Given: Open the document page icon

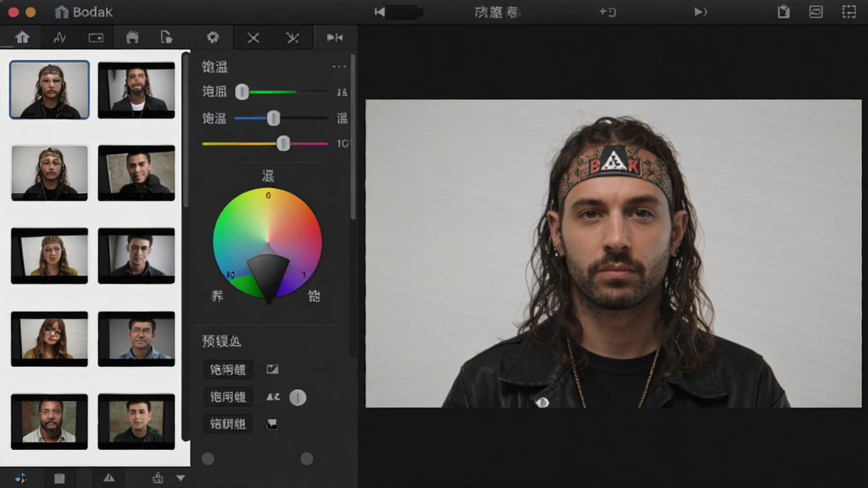Looking at the screenshot, I should 166,37.
